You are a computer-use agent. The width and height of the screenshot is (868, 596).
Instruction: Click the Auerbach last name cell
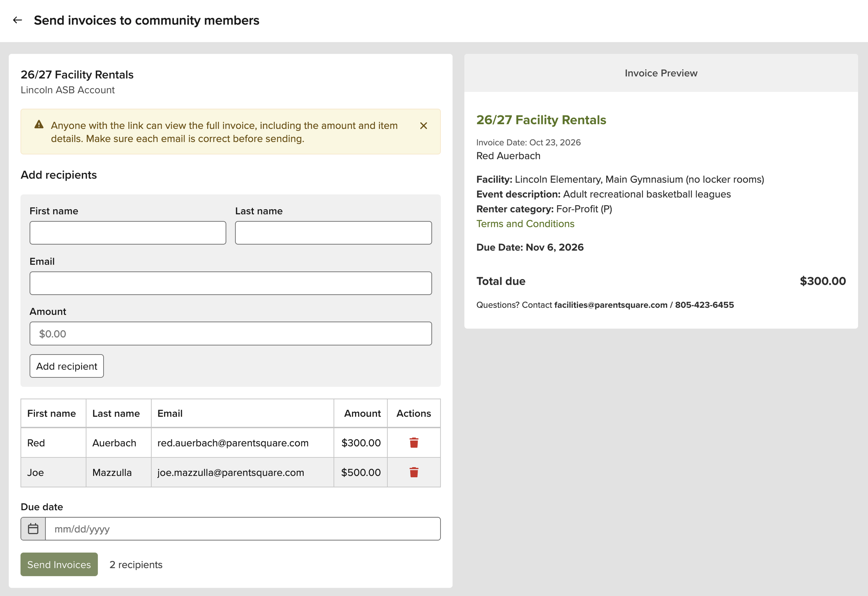118,443
